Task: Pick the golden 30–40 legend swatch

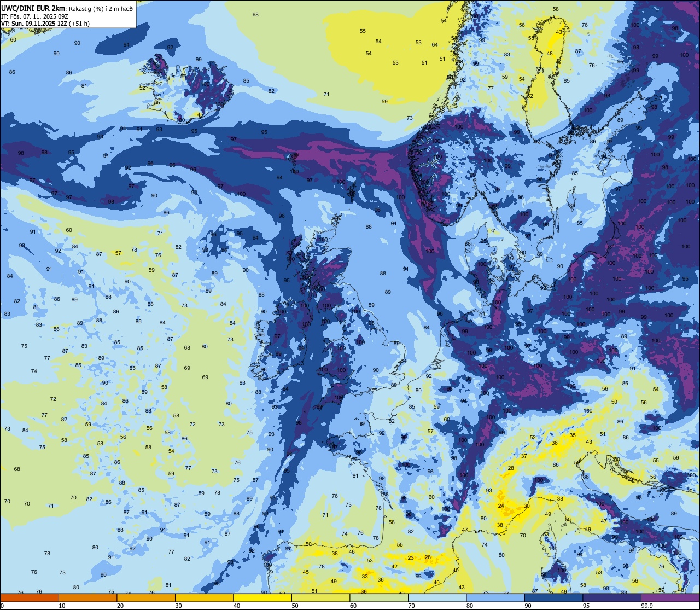Action: point(204,597)
